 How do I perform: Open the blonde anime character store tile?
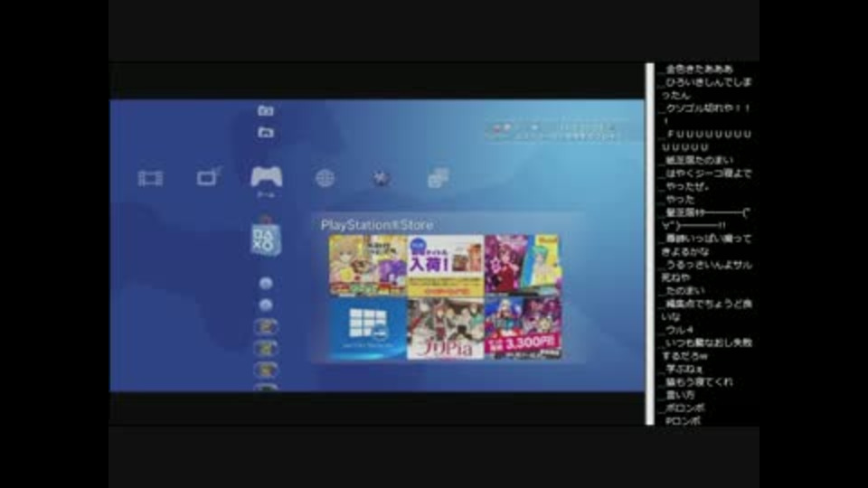click(x=368, y=265)
